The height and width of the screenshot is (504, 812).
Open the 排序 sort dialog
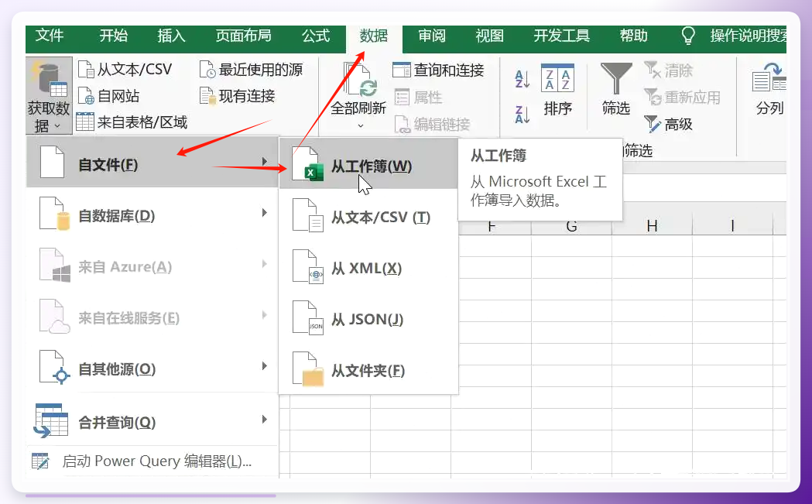tap(557, 90)
